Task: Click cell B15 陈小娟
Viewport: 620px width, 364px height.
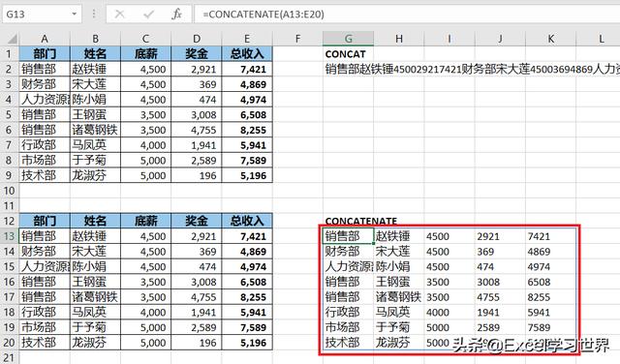Action: (x=95, y=267)
